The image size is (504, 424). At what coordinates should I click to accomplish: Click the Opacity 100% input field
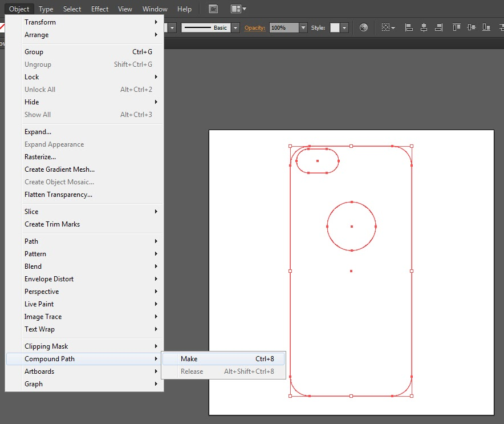tap(284, 27)
